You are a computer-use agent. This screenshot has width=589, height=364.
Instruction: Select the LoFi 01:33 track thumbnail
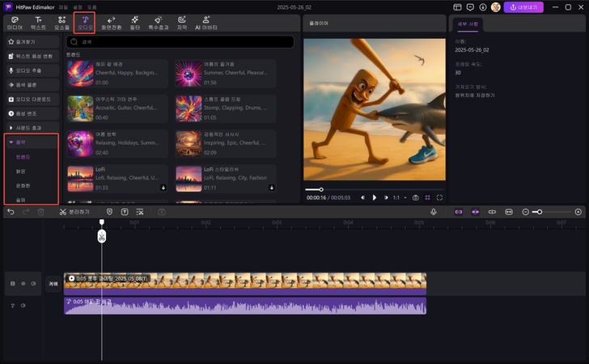click(x=80, y=179)
